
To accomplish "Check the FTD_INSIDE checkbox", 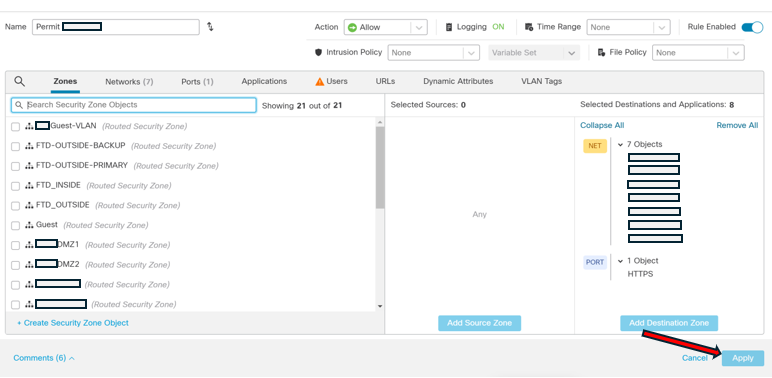I will 15,186.
